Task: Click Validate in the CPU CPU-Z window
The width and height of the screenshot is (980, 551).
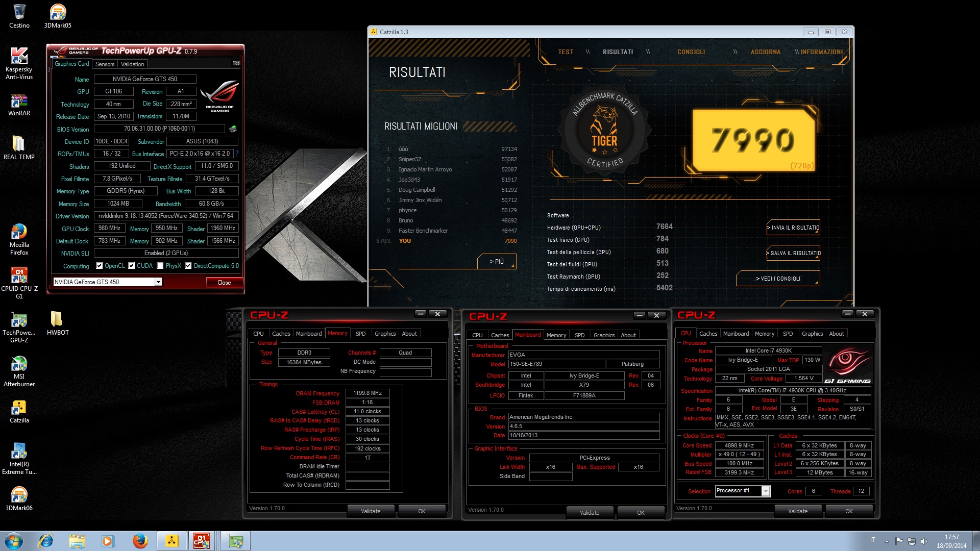Action: pos(798,511)
